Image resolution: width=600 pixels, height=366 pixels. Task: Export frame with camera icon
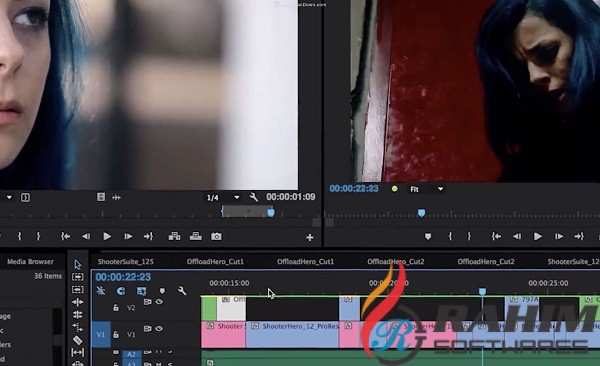tap(216, 237)
